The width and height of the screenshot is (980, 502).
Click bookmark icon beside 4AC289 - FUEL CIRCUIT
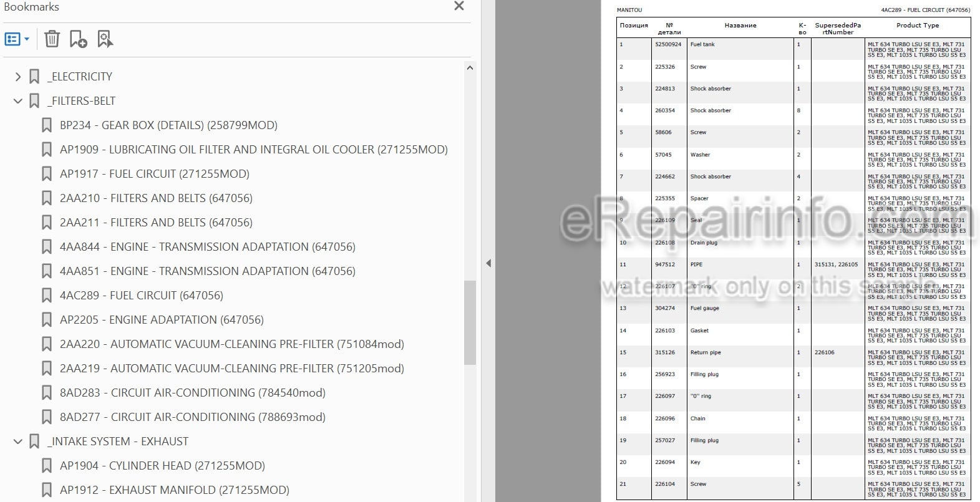47,296
